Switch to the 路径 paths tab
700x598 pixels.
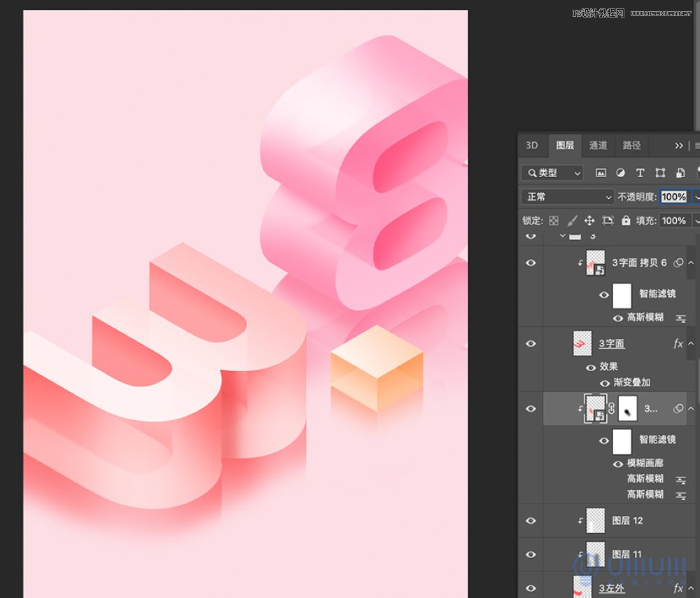click(x=631, y=145)
